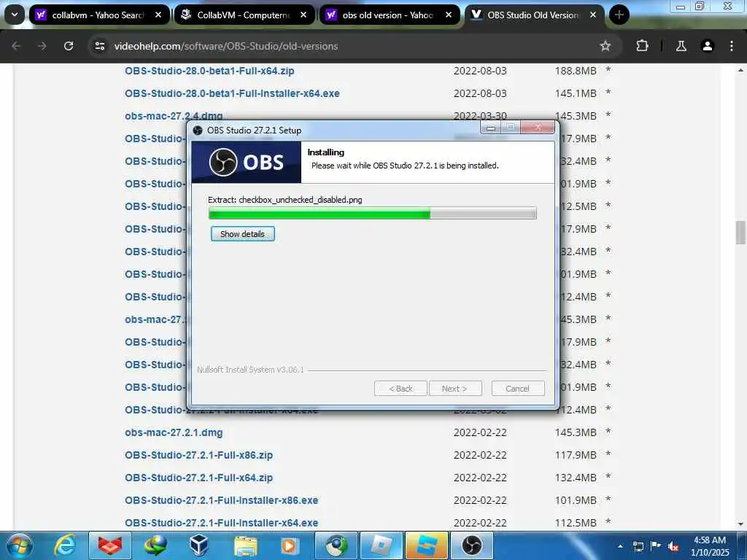The image size is (747, 560).
Task: Open the tab search dropdown arrow
Action: tap(15, 15)
